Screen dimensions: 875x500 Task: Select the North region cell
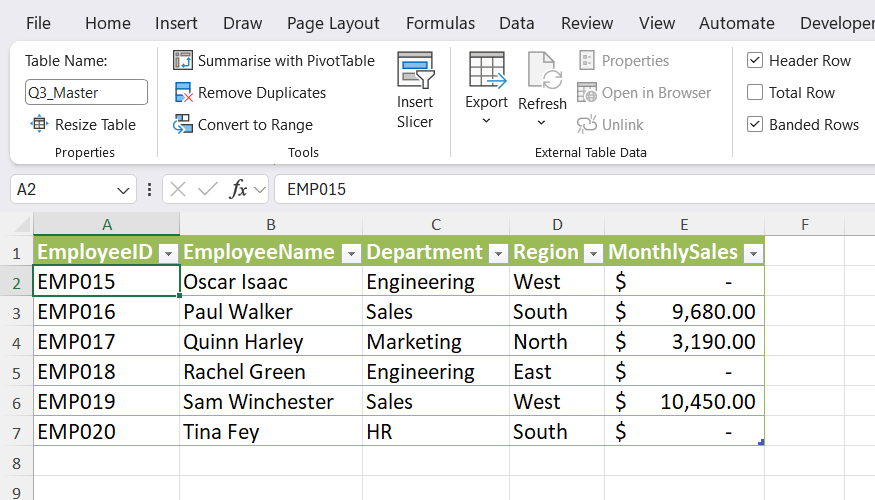pos(557,342)
